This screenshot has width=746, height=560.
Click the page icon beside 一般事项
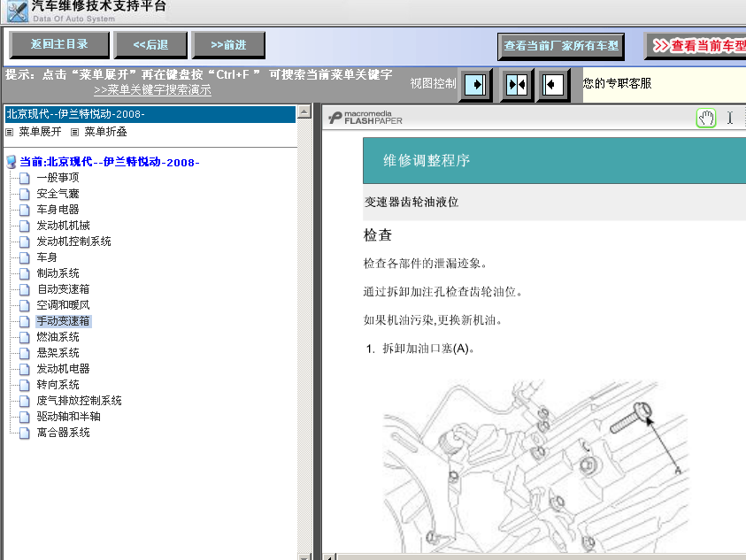coord(24,179)
